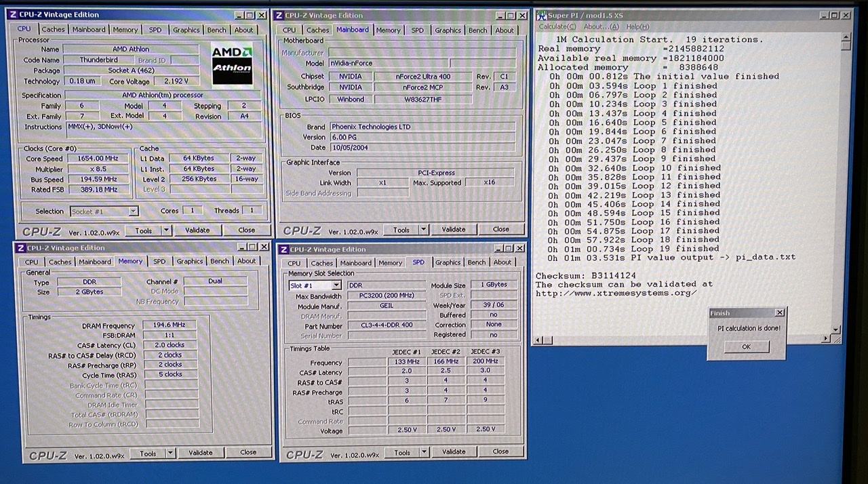
Task: Click the Module Manuf. GEIL field
Action: 387,306
